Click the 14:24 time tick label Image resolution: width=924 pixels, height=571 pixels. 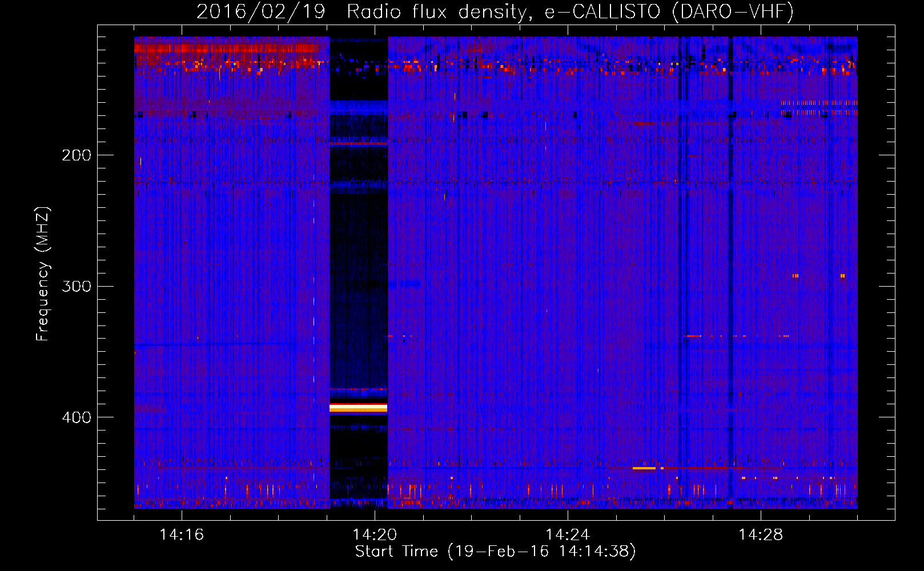568,535
